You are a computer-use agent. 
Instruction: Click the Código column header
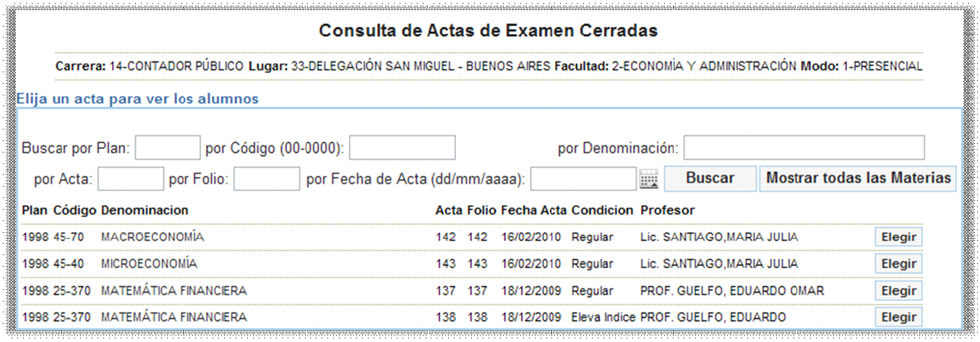click(x=75, y=210)
